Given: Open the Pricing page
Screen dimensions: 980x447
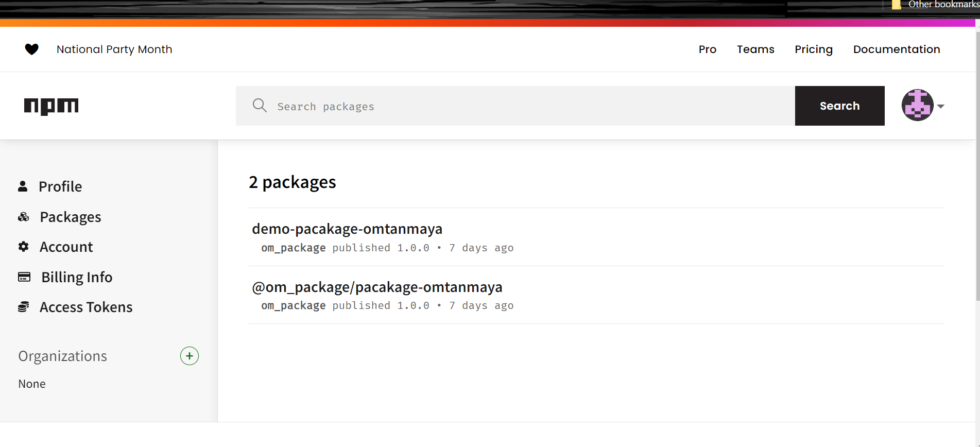Looking at the screenshot, I should coord(813,49).
